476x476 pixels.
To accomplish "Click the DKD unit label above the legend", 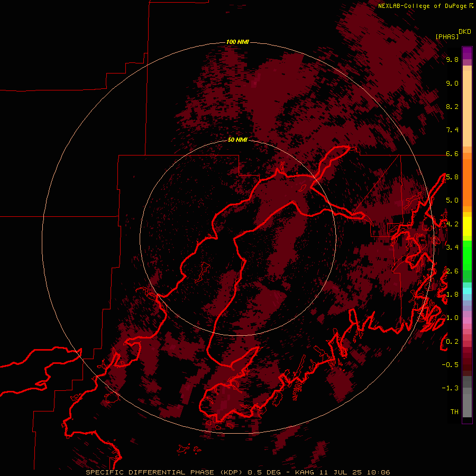I will [465, 32].
